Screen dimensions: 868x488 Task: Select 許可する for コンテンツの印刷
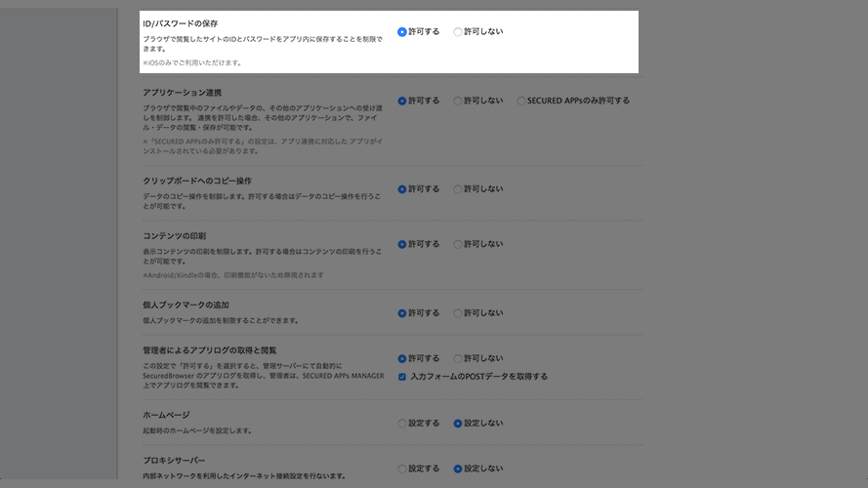[x=402, y=245]
